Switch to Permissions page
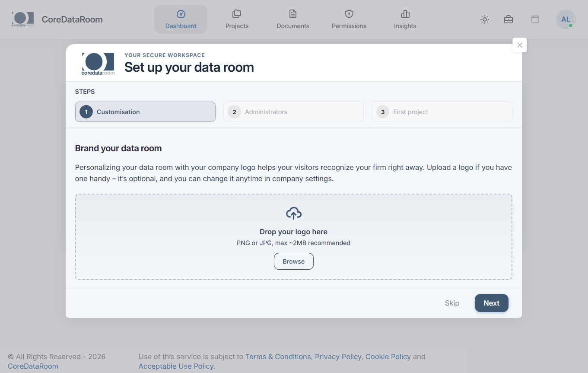This screenshot has width=588, height=373. 349,19
